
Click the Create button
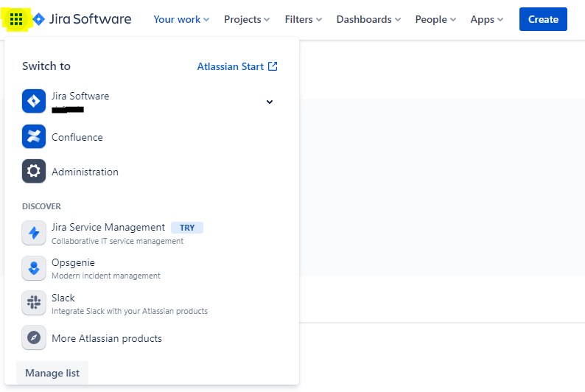(x=543, y=19)
